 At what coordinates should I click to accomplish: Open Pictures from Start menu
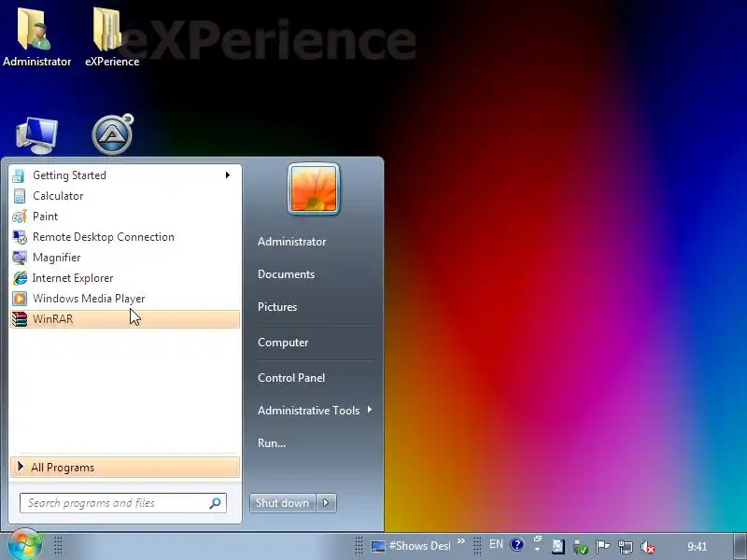click(x=277, y=307)
